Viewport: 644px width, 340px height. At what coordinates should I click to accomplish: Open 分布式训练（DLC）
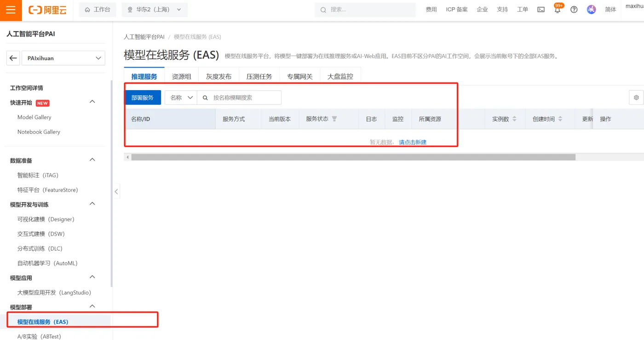pyautogui.click(x=40, y=249)
